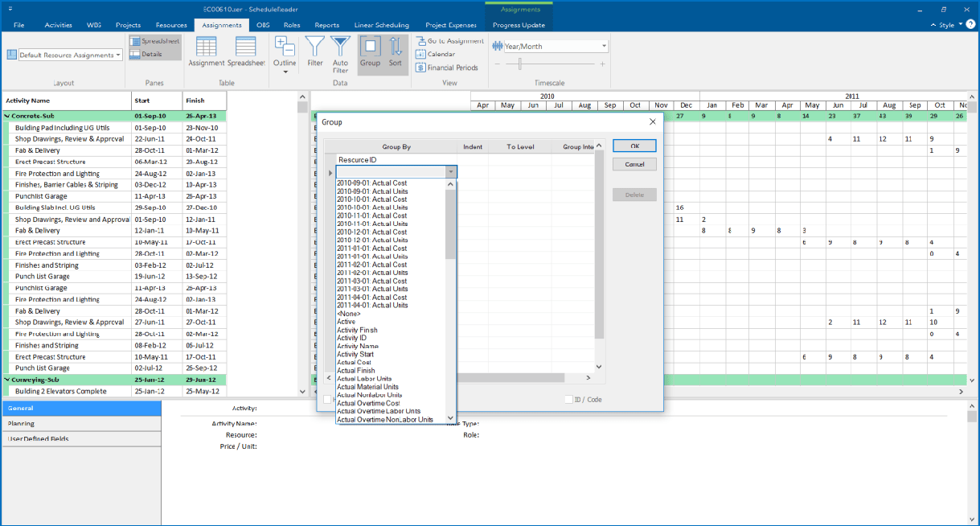Open the Outline tool in ribbon
This screenshot has height=526, width=980.
click(x=285, y=51)
